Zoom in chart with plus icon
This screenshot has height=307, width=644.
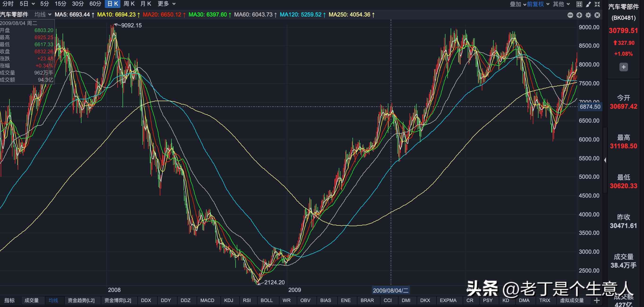pyautogui.click(x=579, y=15)
